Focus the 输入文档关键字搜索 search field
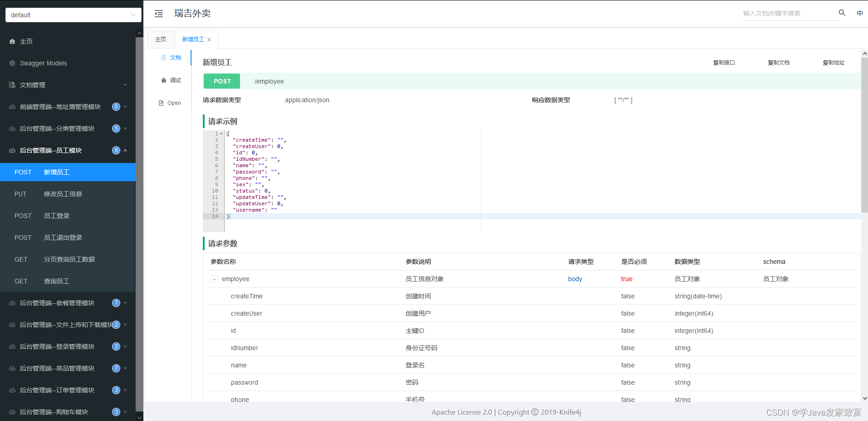This screenshot has width=868, height=421. pos(790,13)
